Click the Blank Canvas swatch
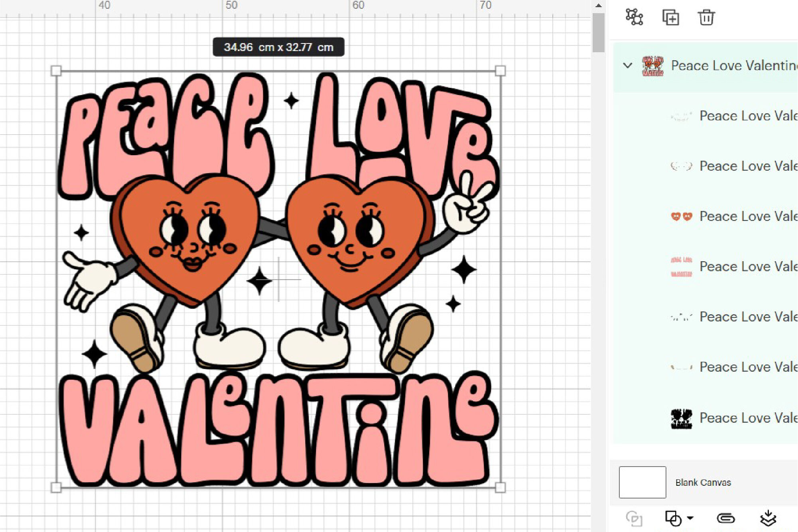The width and height of the screenshot is (798, 532). tap(642, 482)
